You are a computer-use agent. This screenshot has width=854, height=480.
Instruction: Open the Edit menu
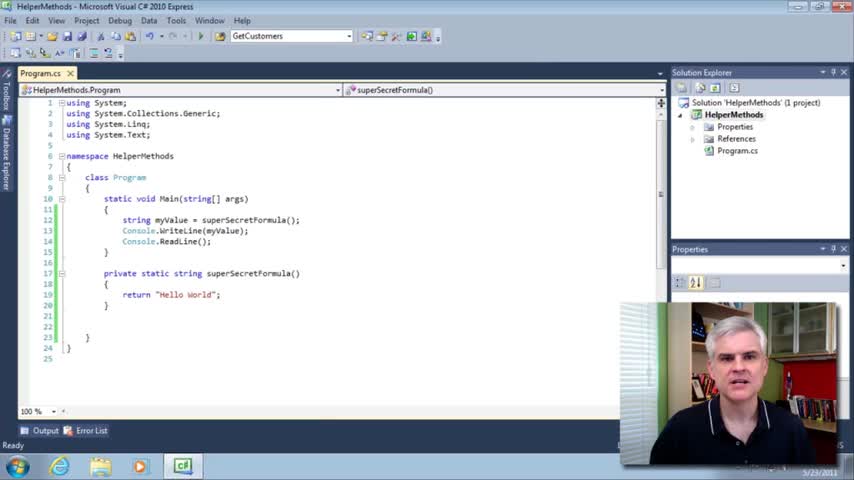click(x=32, y=21)
